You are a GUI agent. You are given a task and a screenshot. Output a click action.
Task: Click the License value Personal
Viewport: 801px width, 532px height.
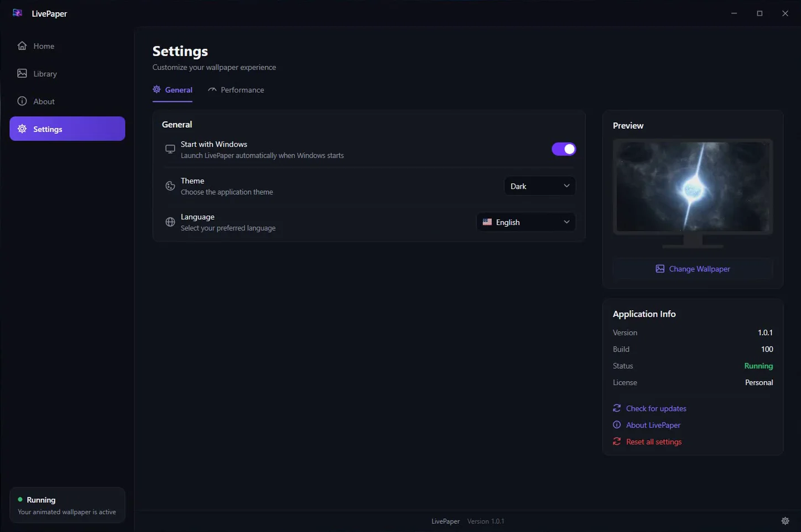pos(759,382)
